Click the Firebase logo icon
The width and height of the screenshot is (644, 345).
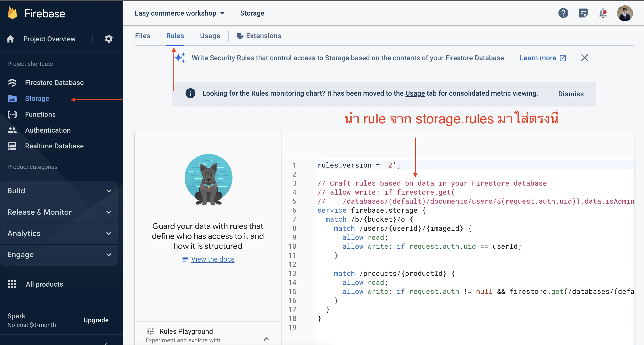pos(12,13)
